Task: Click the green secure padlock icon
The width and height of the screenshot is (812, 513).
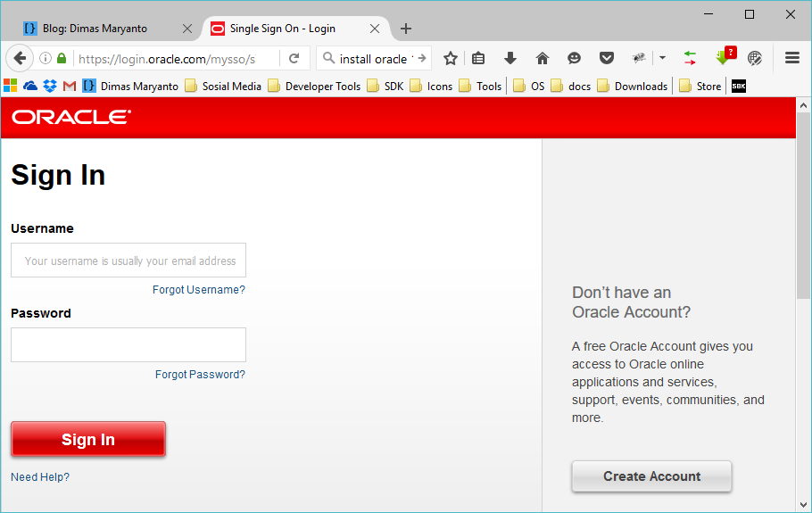Action: pyautogui.click(x=62, y=59)
